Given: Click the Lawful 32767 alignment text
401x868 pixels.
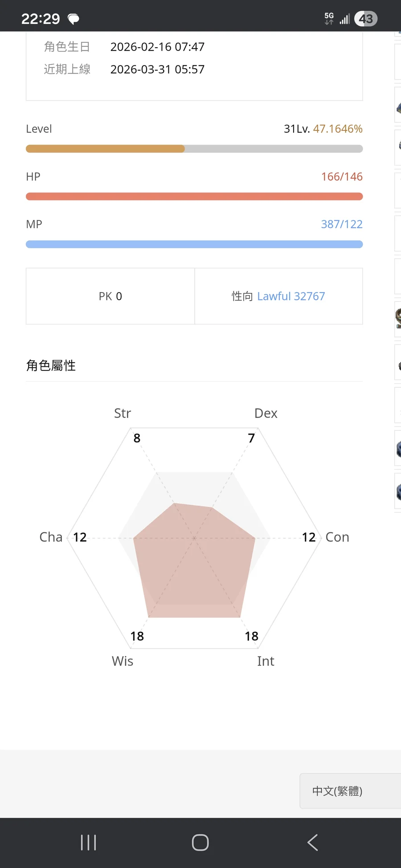Looking at the screenshot, I should pos(291,296).
